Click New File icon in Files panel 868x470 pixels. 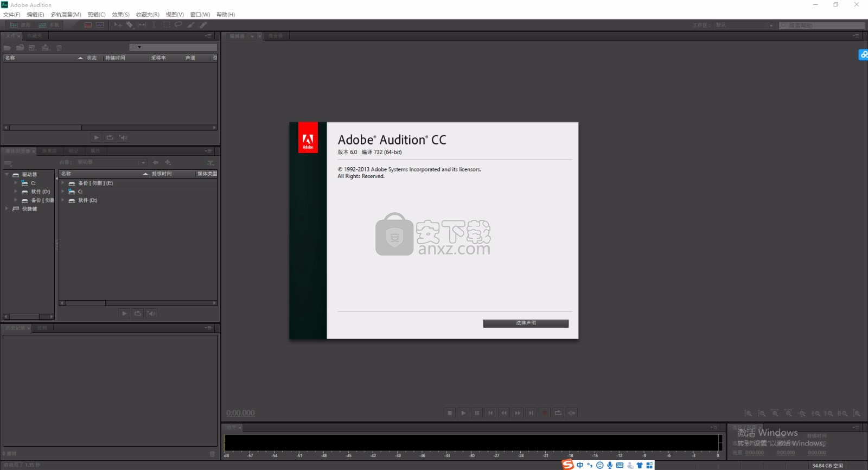point(32,48)
